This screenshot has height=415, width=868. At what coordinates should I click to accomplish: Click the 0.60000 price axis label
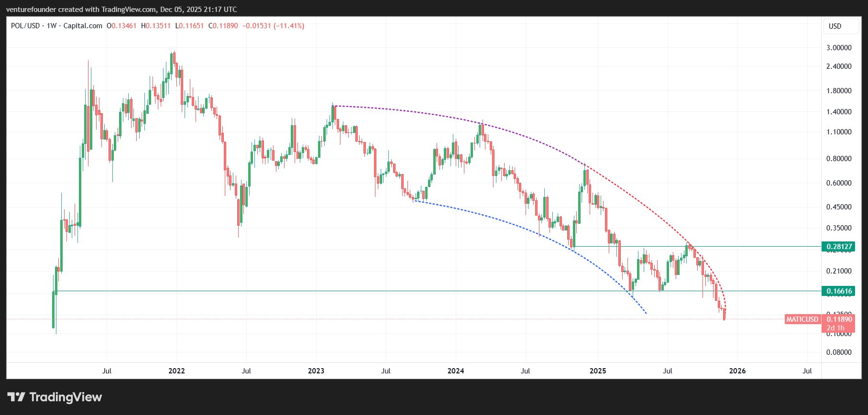pos(839,183)
